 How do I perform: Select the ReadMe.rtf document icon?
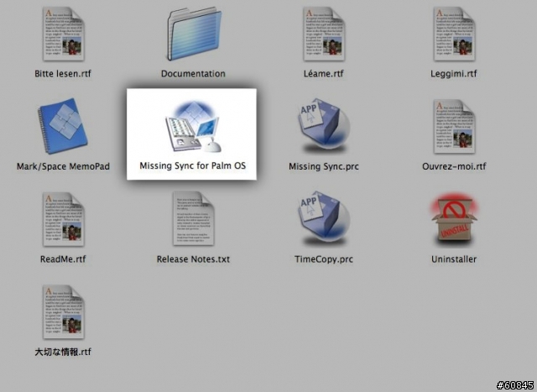pyautogui.click(x=64, y=219)
